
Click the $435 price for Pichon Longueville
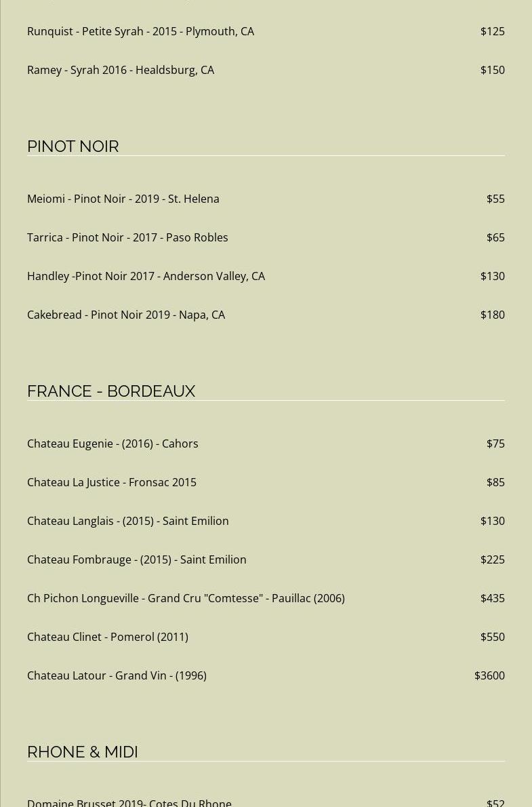[492, 598]
